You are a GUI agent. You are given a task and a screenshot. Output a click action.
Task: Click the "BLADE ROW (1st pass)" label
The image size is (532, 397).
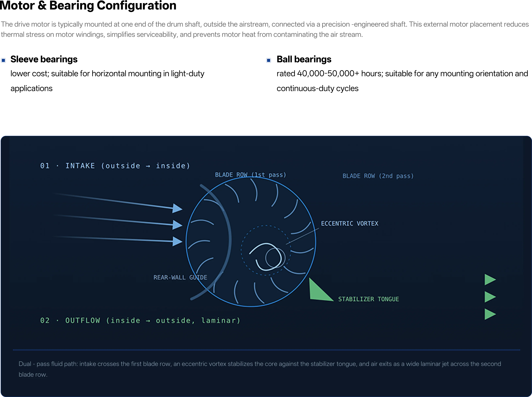[x=251, y=175]
